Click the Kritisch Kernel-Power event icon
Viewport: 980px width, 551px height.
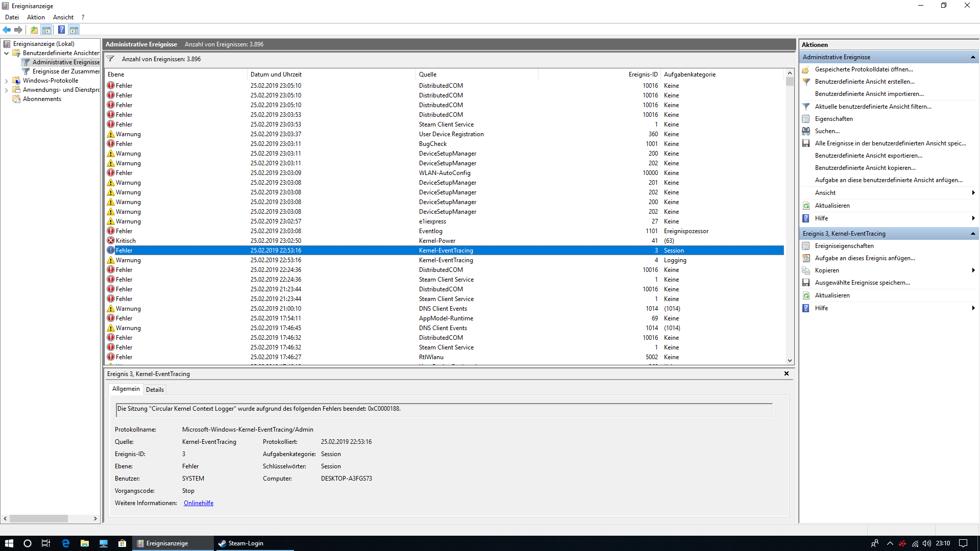click(111, 241)
